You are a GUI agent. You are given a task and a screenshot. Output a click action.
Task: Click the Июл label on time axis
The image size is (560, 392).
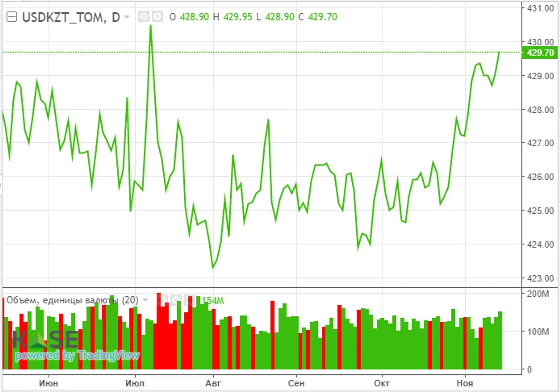click(135, 383)
